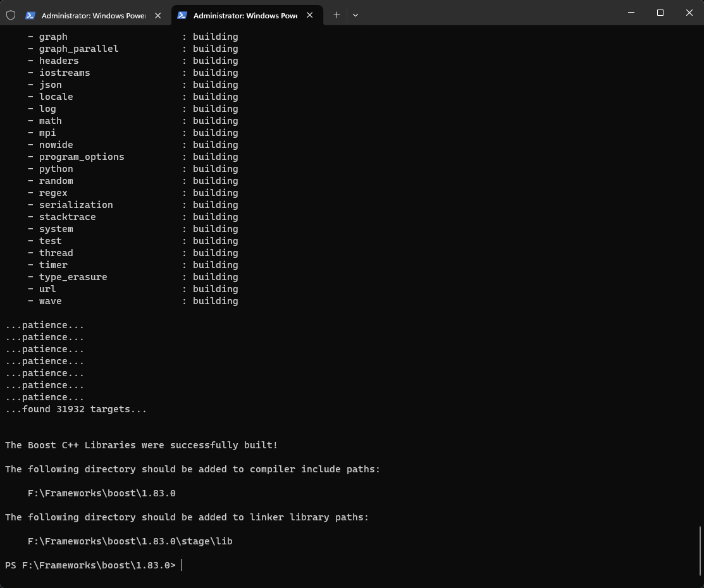This screenshot has width=704, height=588.
Task: Close the Windows Terminal window
Action: [689, 13]
